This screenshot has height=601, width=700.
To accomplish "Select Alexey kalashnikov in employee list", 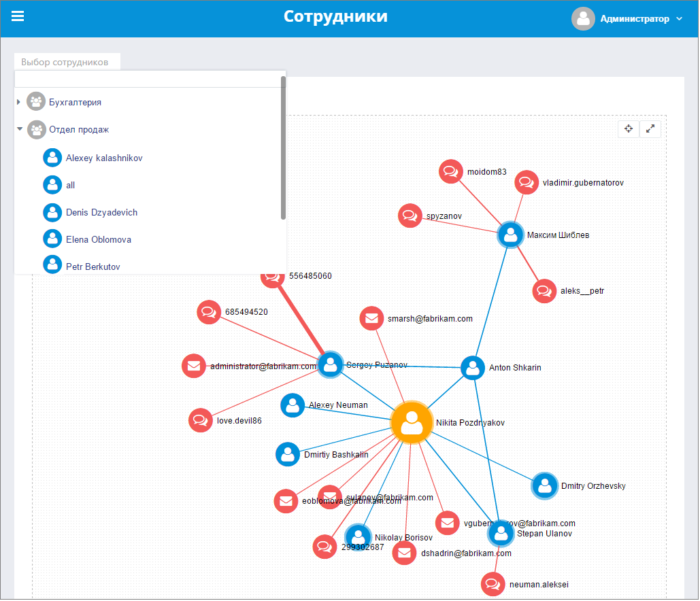I will [104, 158].
